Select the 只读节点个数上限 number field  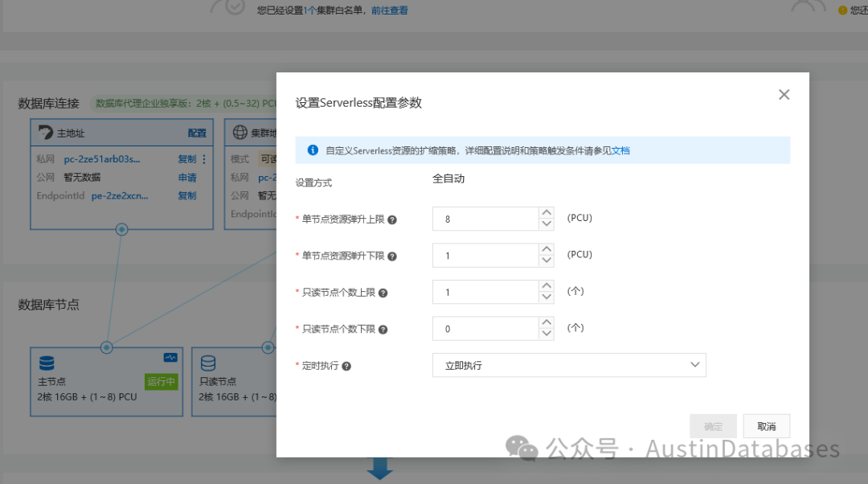[485, 292]
